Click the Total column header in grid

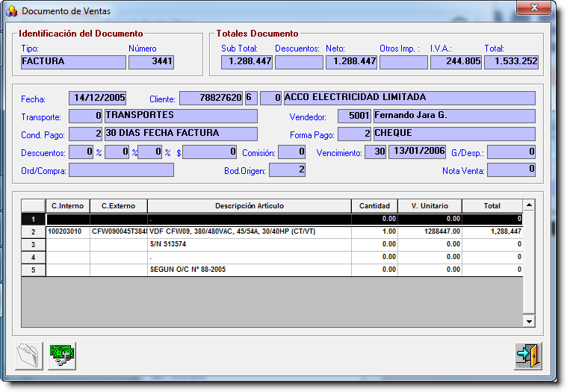pyautogui.click(x=492, y=206)
